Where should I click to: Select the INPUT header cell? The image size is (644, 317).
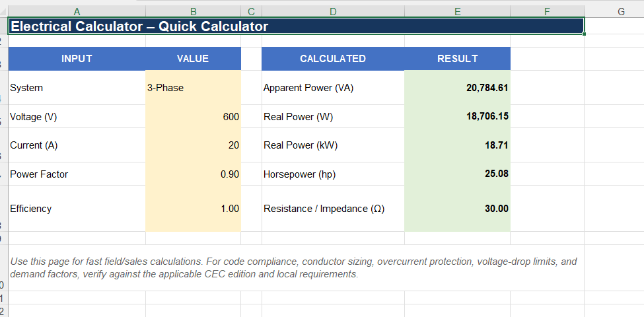(77, 59)
